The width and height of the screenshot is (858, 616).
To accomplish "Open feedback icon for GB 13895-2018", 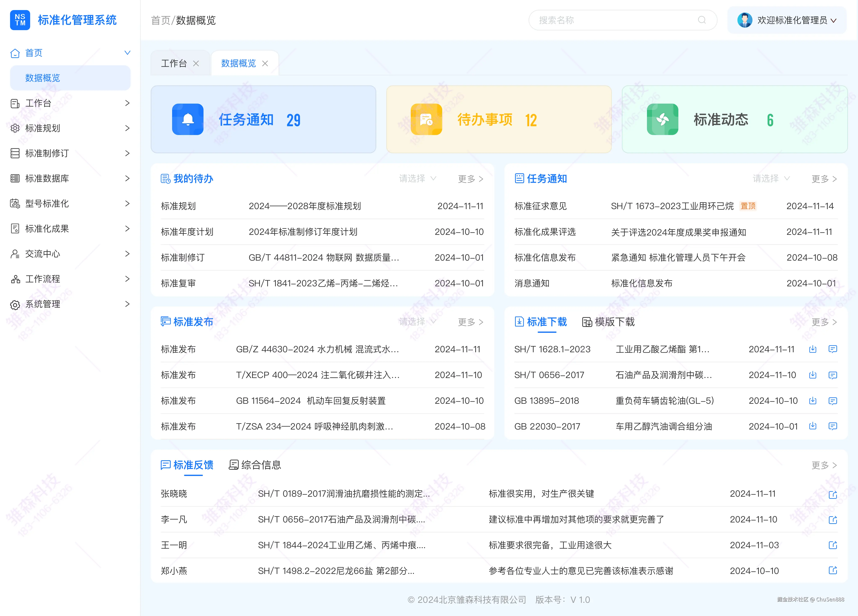I will [833, 401].
